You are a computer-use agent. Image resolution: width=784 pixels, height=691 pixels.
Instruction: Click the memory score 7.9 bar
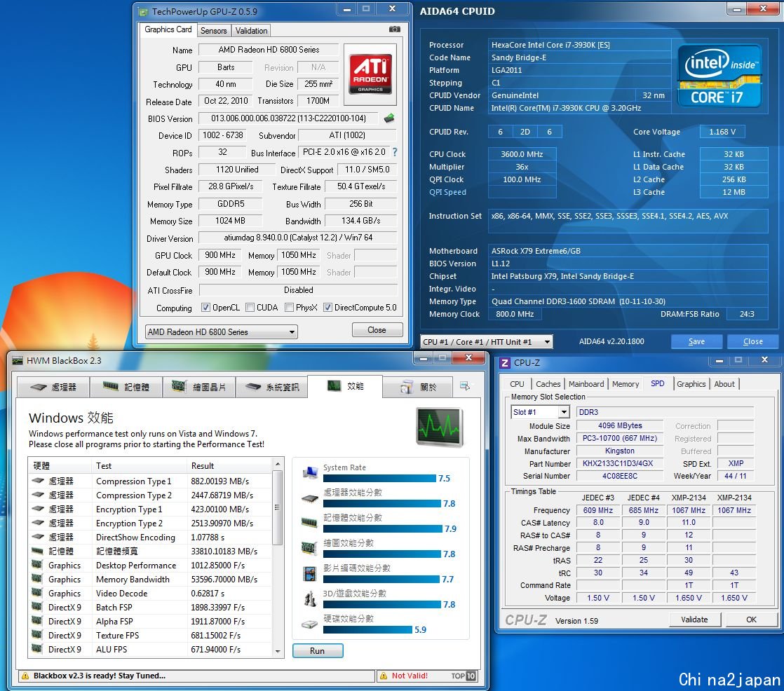pyautogui.click(x=383, y=529)
